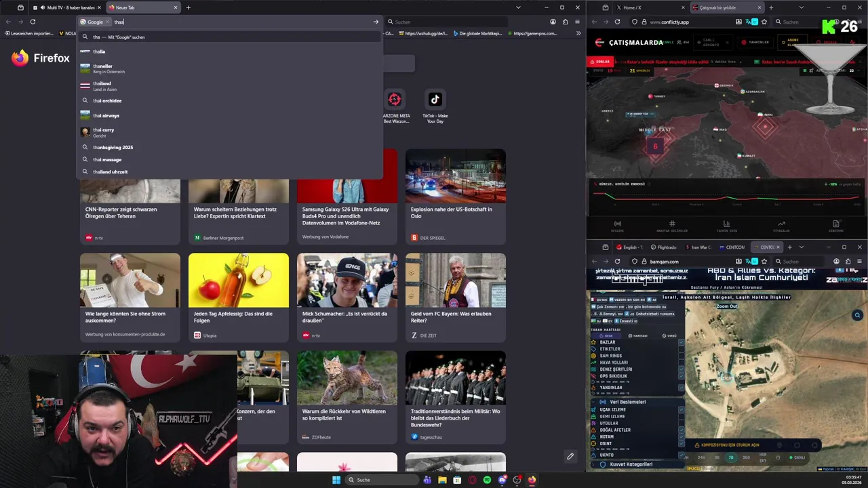Toggle the Uçak İzleme feed checkbox
Image resolution: width=868 pixels, height=488 pixels.
682,409
